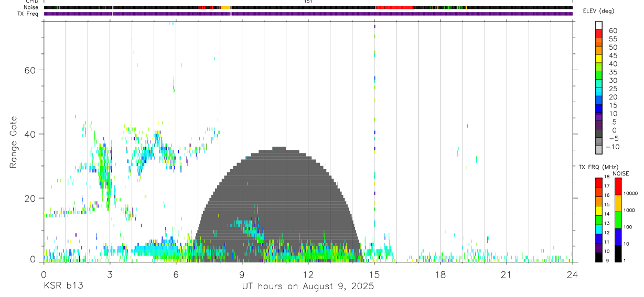This screenshot has height=297, width=644.
Task: Click the yellow segment of the ELEV color bar
Action: point(599,58)
